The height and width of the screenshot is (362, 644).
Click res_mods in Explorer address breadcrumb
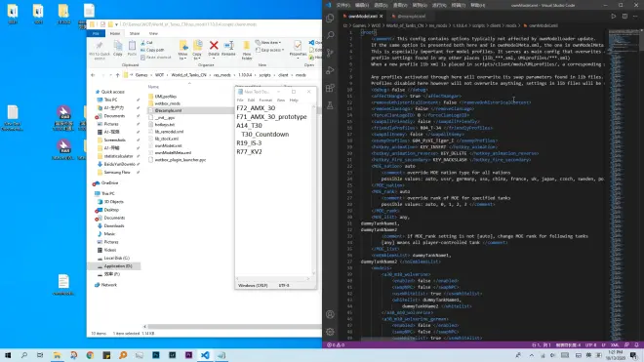(x=222, y=75)
